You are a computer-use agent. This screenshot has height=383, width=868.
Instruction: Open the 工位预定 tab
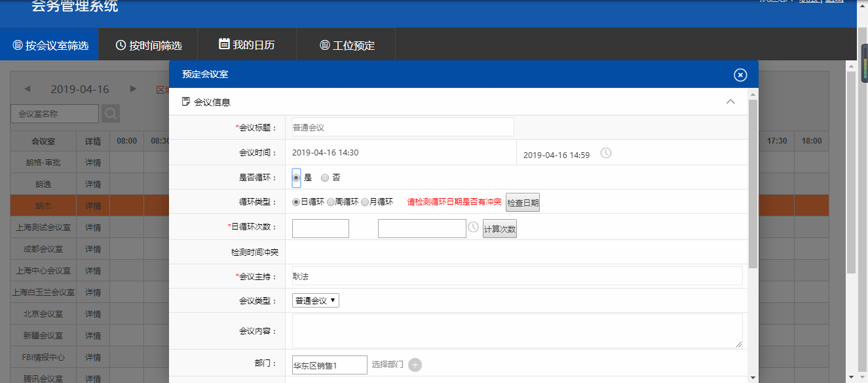pyautogui.click(x=347, y=45)
